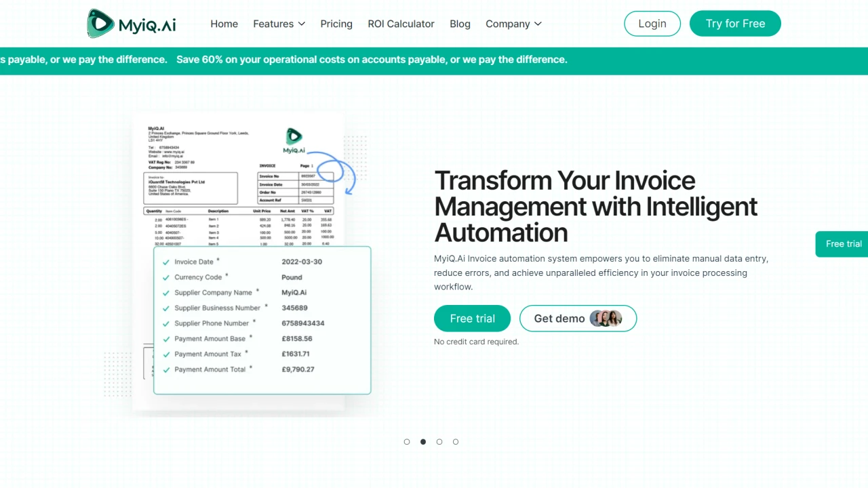Click the MyiQ.Ai logo in header
The image size is (868, 488).
coord(131,24)
